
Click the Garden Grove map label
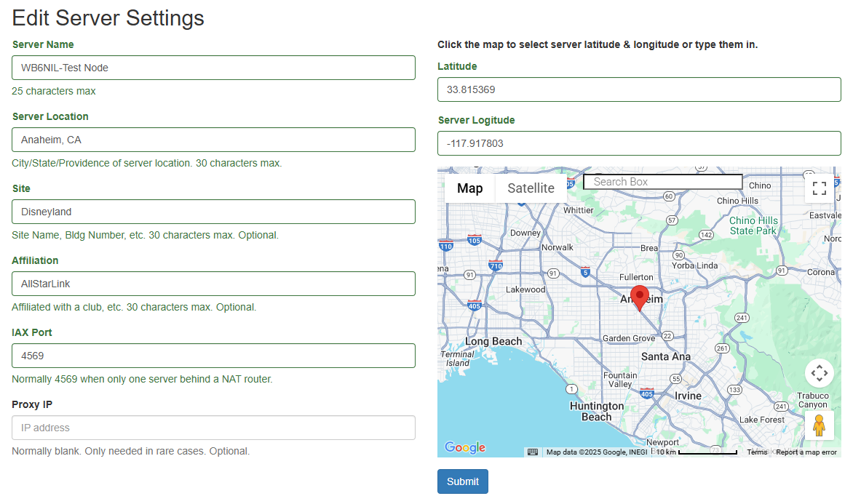tap(629, 338)
